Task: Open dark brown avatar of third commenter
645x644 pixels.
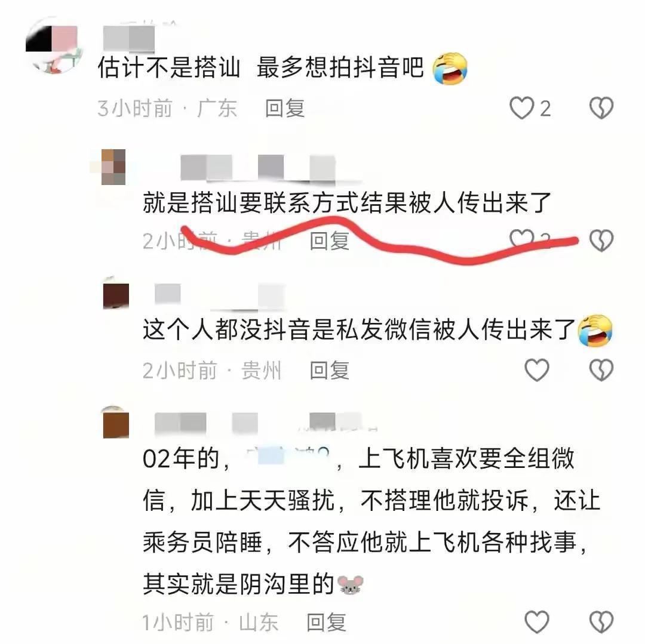Action: click(x=116, y=294)
